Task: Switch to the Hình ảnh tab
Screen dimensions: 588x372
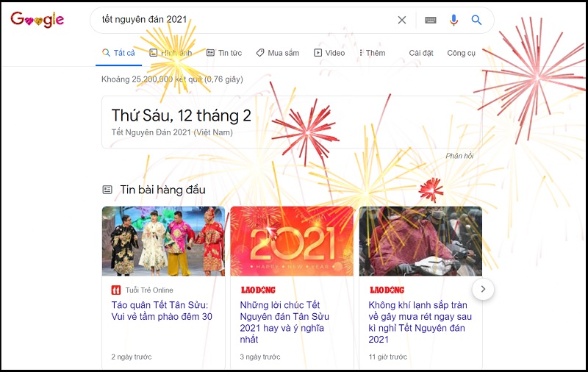Action: pyautogui.click(x=171, y=53)
